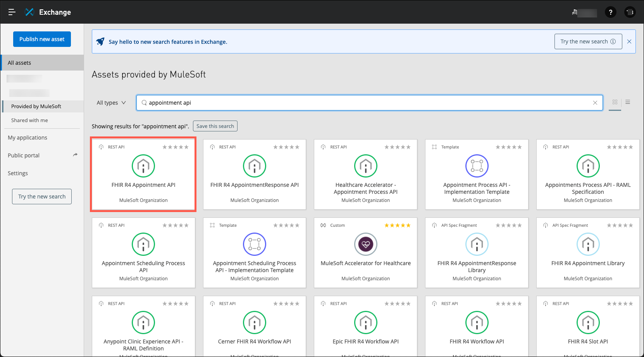
Task: Click the organization building icon in header
Action: tap(575, 12)
